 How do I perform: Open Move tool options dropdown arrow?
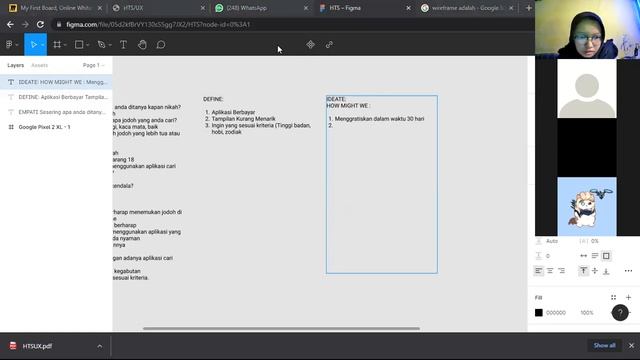click(x=42, y=45)
